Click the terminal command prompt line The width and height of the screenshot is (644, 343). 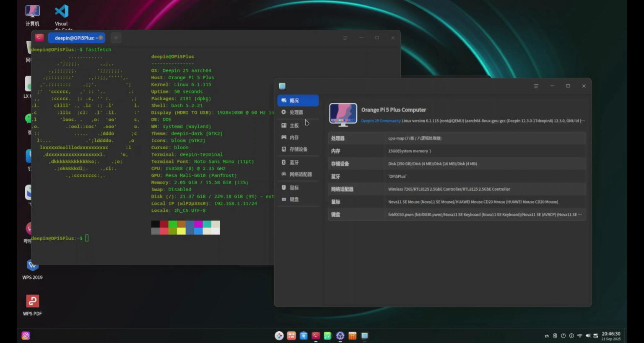click(87, 238)
